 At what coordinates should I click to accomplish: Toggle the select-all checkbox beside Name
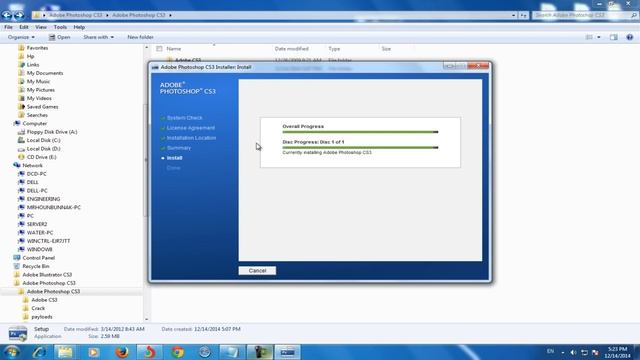click(159, 49)
